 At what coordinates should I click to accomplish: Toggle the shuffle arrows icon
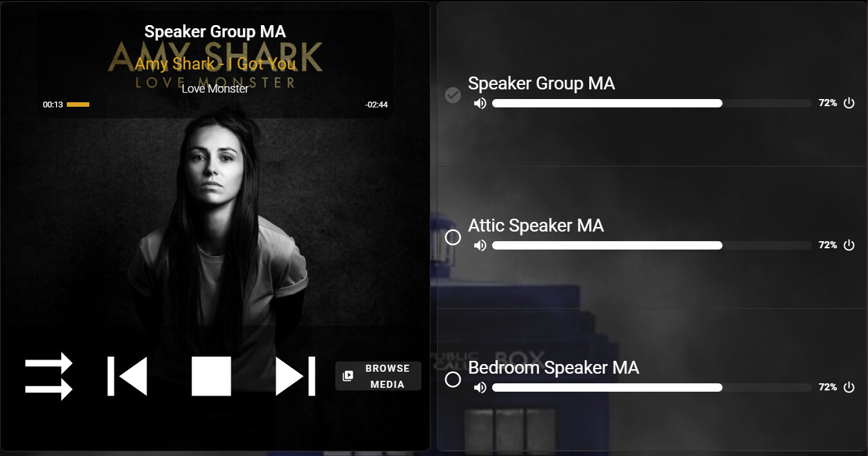tap(49, 376)
